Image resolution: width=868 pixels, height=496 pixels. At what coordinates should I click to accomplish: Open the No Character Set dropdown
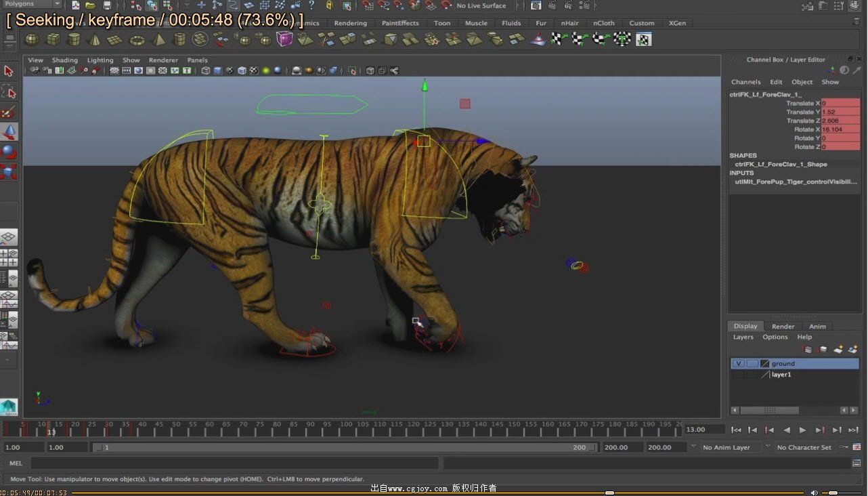[x=804, y=447]
